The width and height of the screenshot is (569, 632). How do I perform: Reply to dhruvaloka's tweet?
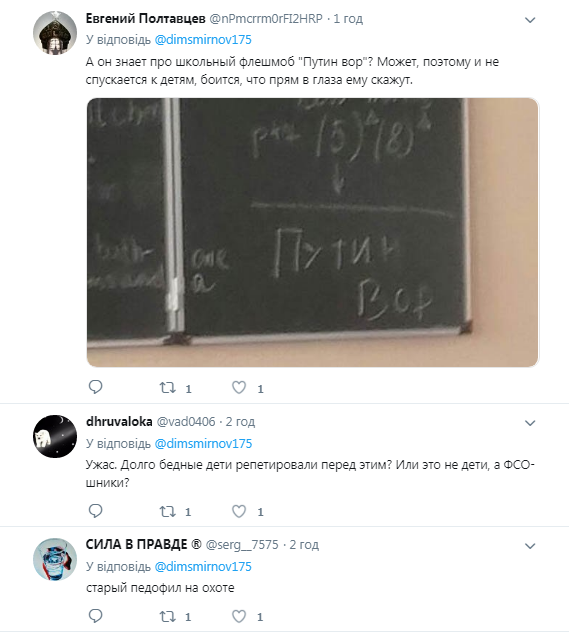96,511
